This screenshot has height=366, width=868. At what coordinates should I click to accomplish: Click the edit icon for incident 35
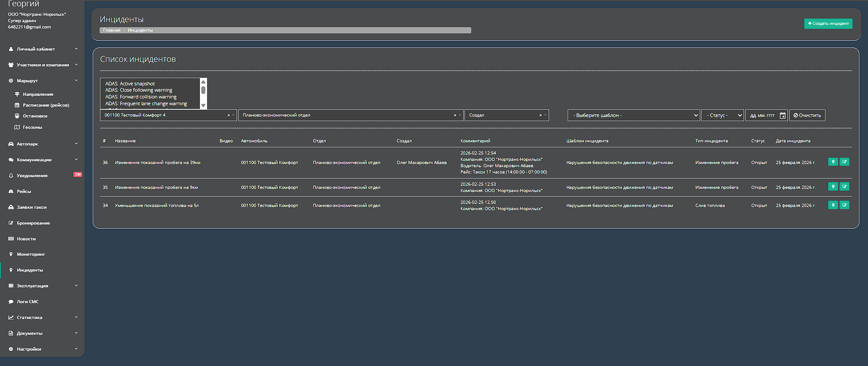point(844,187)
